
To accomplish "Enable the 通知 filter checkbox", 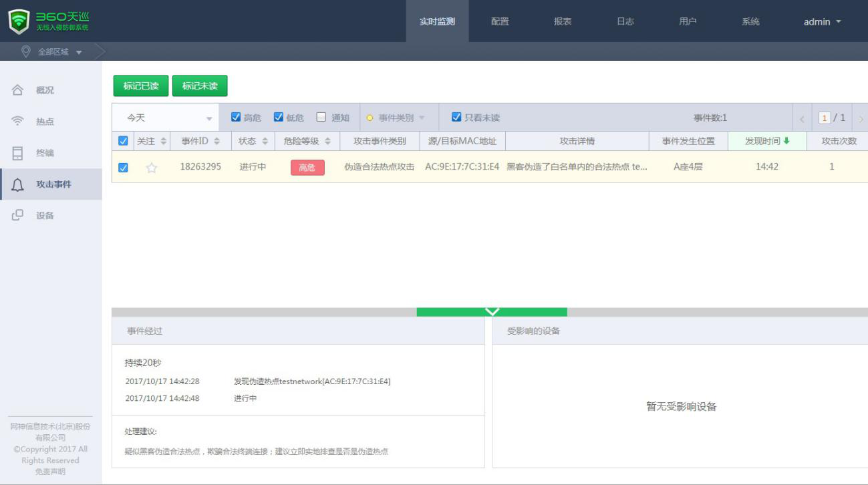I will pos(321,117).
